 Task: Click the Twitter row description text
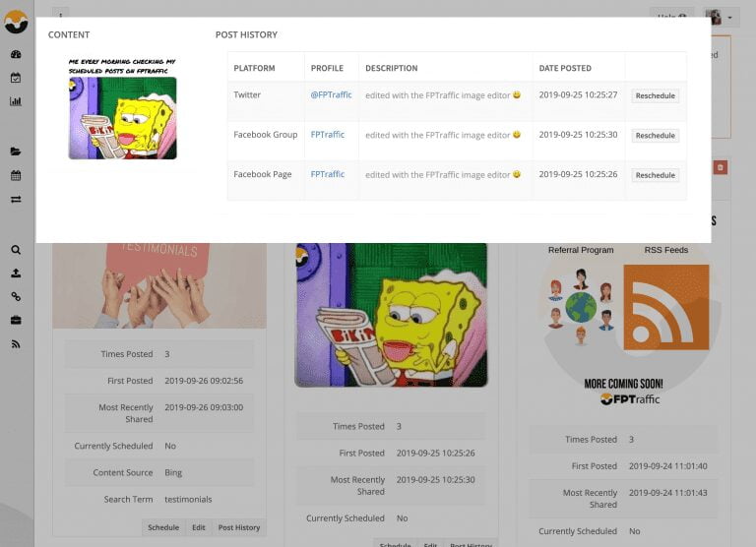point(443,95)
